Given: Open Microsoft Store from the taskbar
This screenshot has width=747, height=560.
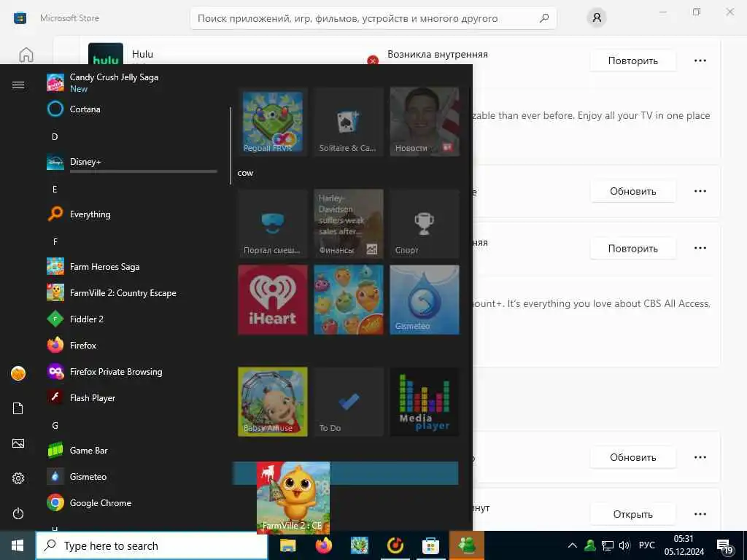Looking at the screenshot, I should coord(430,545).
